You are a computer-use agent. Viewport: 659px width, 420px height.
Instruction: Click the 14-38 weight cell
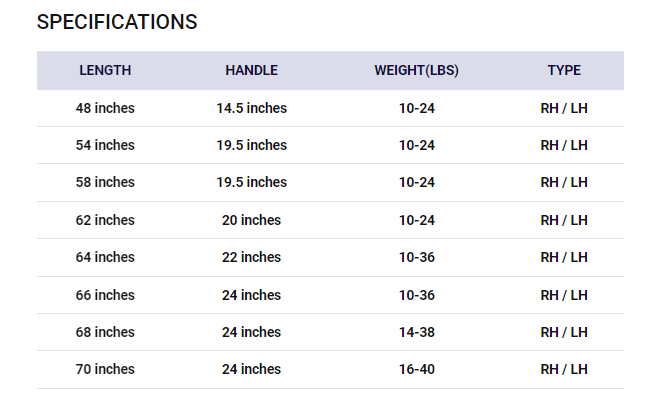click(417, 332)
